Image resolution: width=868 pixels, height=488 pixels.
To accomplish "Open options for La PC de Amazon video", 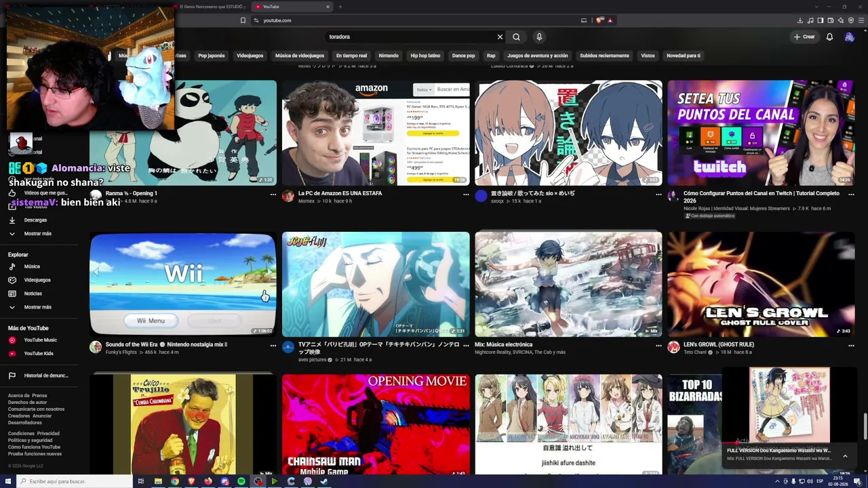I will click(466, 194).
